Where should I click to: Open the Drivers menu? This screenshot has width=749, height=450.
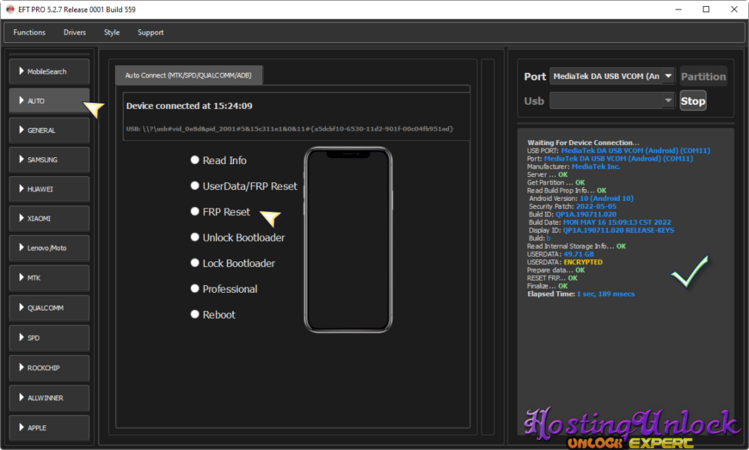(75, 32)
